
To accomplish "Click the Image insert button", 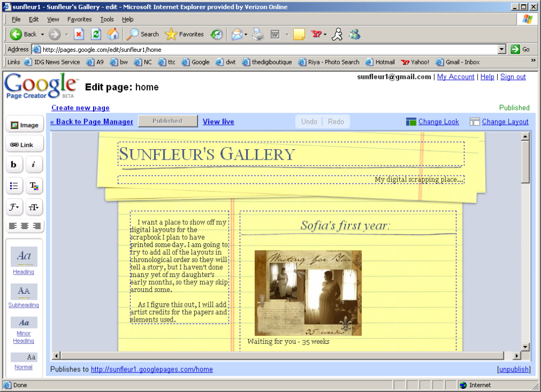I will coord(24,125).
